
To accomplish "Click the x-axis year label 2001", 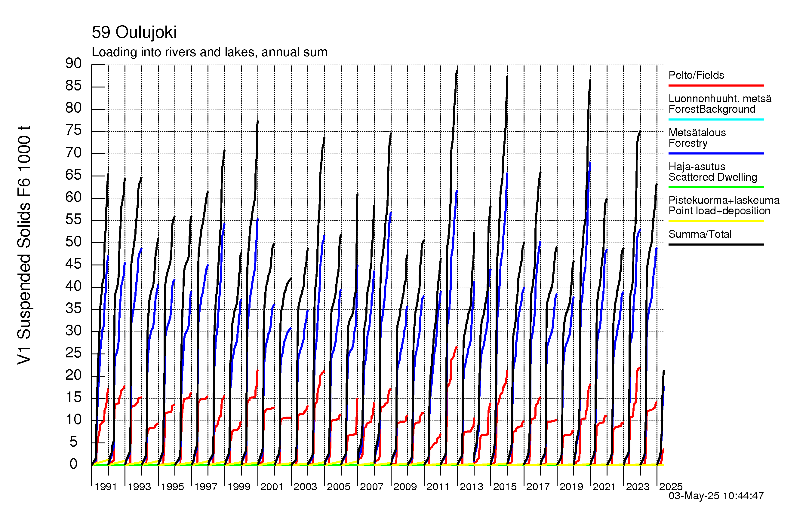I will 272,487.
